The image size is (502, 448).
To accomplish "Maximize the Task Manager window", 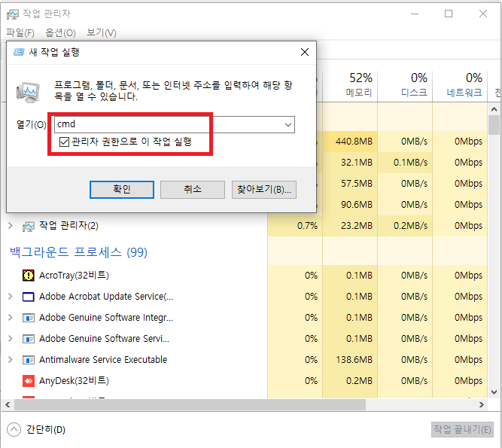I will [x=449, y=14].
